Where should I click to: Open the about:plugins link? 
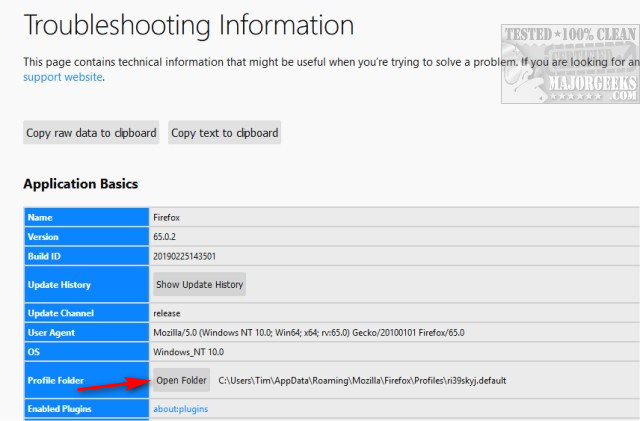(180, 409)
